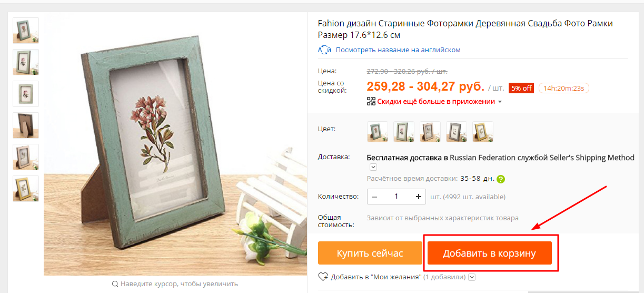Click the 'Добавить в корзину' button
644x293 pixels.
pyautogui.click(x=489, y=253)
